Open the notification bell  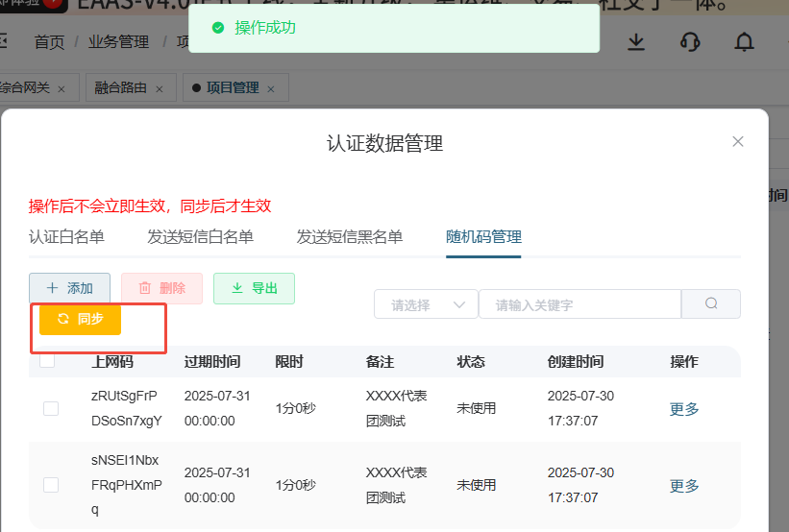744,42
